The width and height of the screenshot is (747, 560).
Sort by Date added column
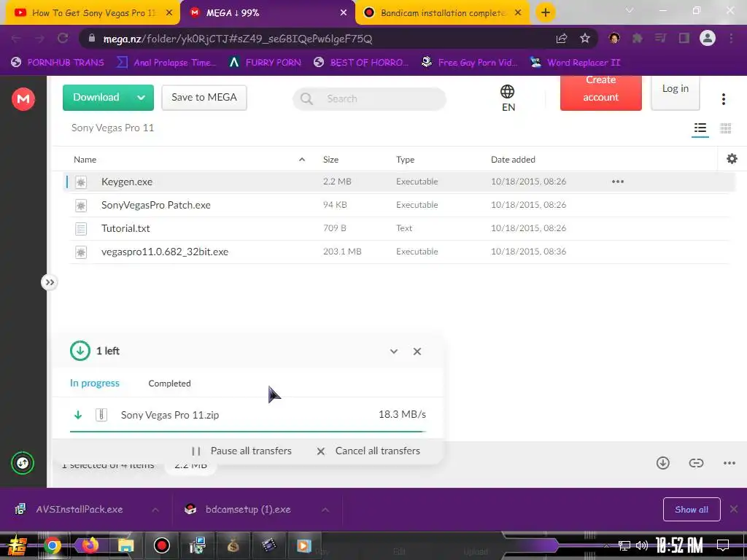tap(513, 160)
